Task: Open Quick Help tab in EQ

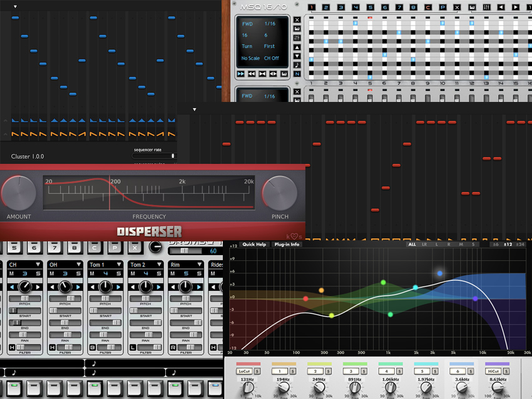Action: pyautogui.click(x=254, y=245)
